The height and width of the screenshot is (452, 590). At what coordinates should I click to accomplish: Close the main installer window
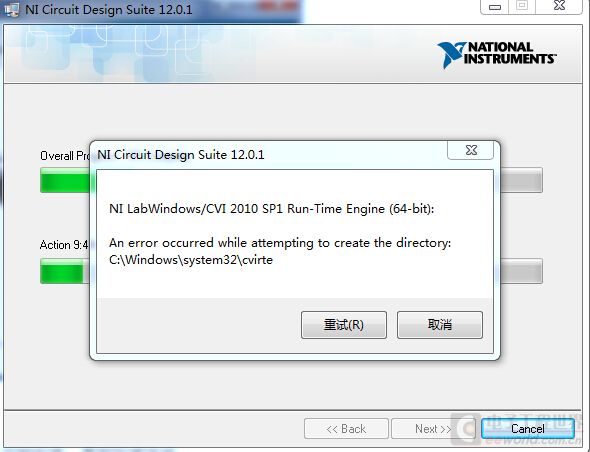(x=559, y=6)
